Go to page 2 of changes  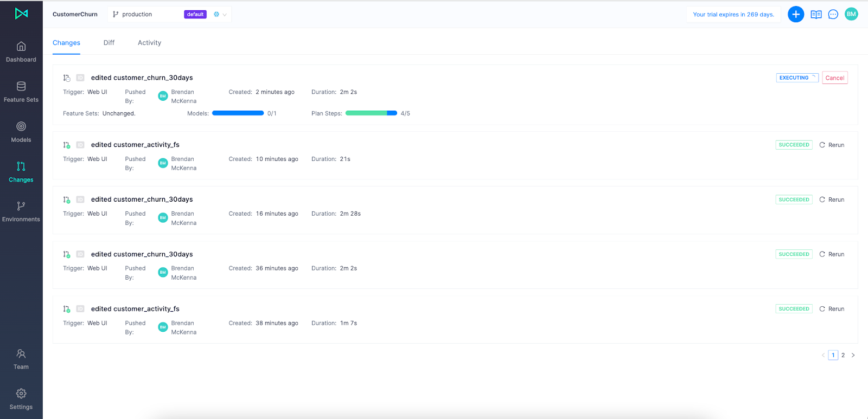[x=843, y=356]
